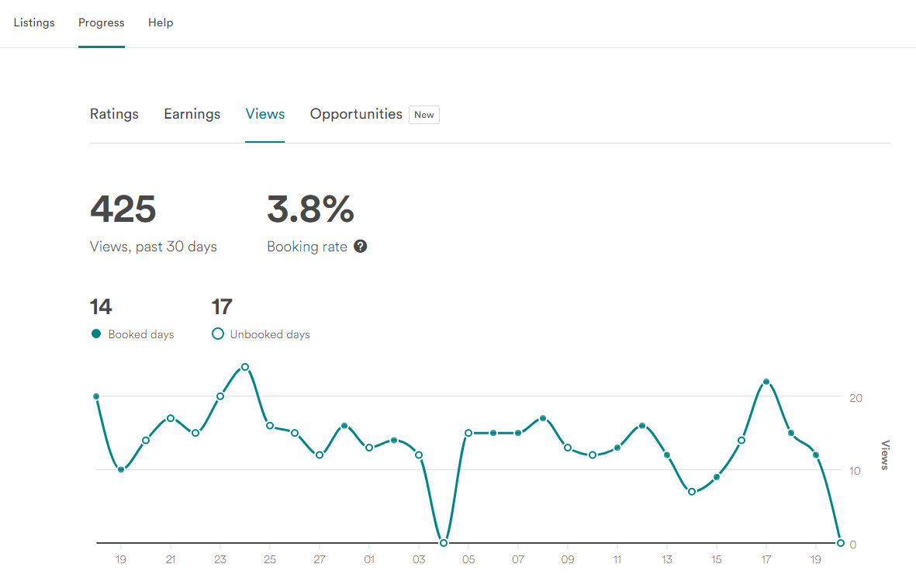The height and width of the screenshot is (588, 916).
Task: Click the hollow Unbooked days legend circle
Action: click(218, 334)
